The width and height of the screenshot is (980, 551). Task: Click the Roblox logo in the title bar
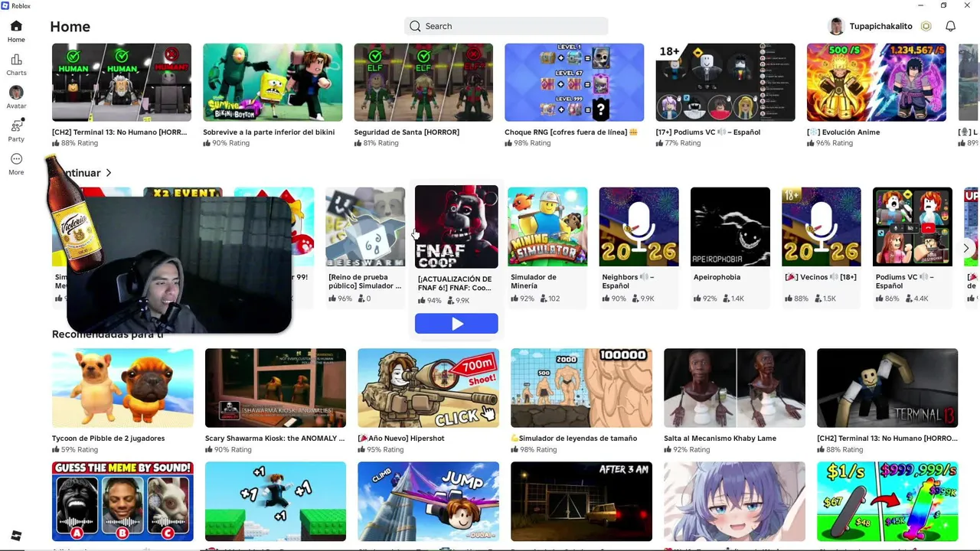coord(5,5)
